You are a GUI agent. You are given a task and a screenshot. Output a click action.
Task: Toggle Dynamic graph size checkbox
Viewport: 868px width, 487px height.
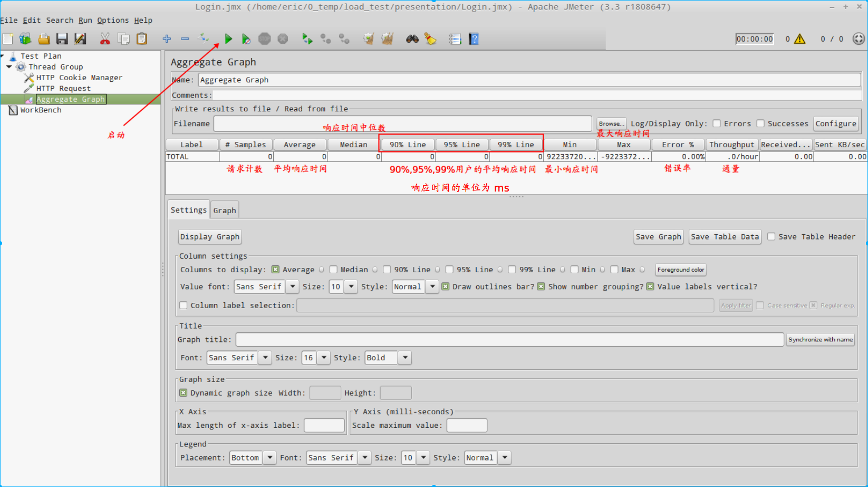(184, 393)
